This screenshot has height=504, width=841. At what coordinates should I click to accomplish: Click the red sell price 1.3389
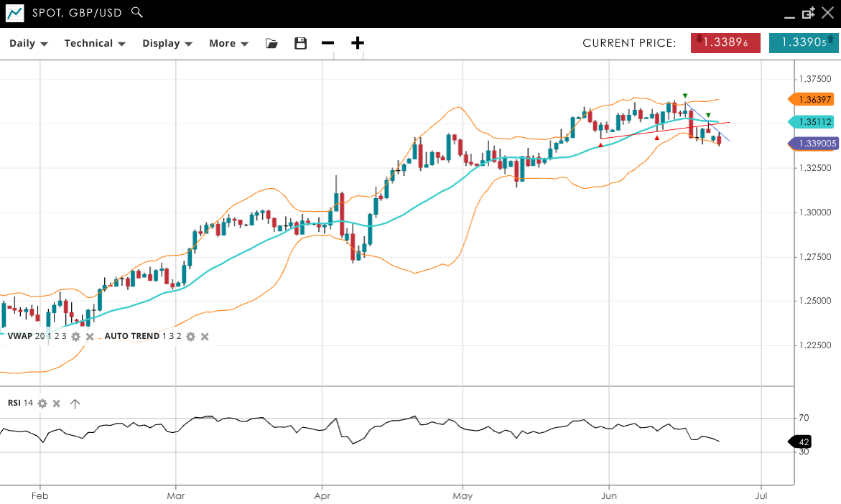pos(725,43)
